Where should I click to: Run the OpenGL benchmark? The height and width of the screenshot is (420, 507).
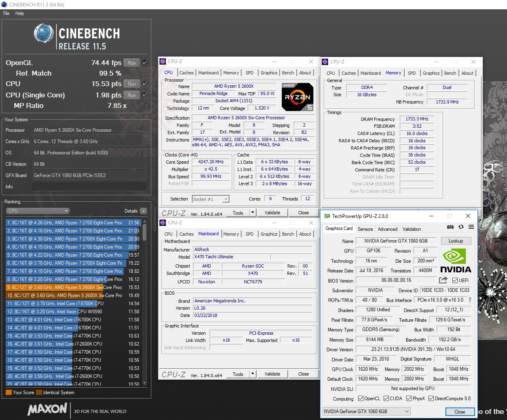132,63
